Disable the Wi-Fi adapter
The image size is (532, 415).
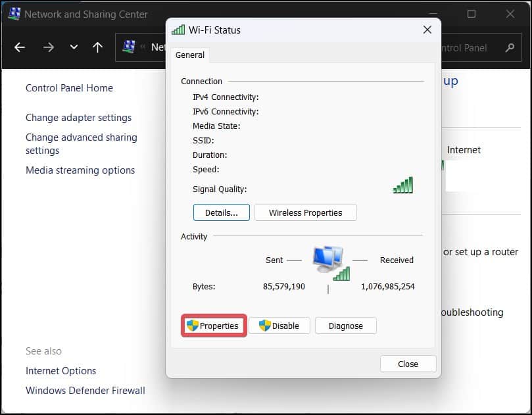pyautogui.click(x=279, y=326)
